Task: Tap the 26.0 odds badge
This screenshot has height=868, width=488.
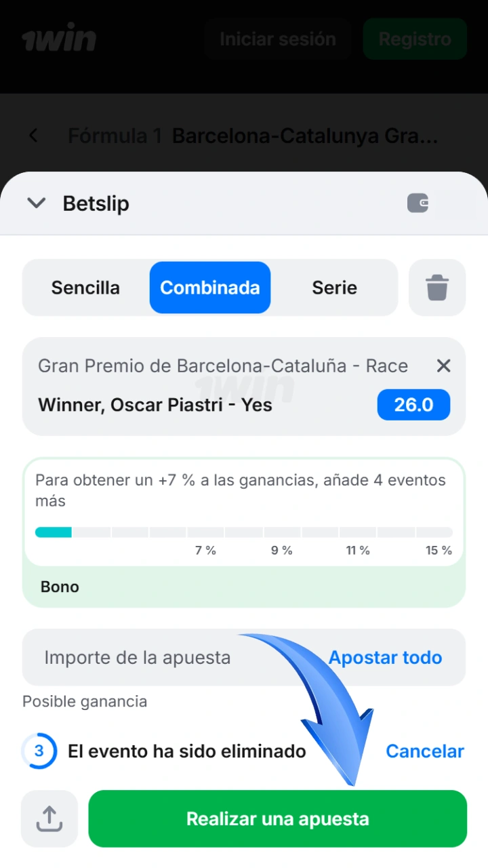Action: (413, 405)
